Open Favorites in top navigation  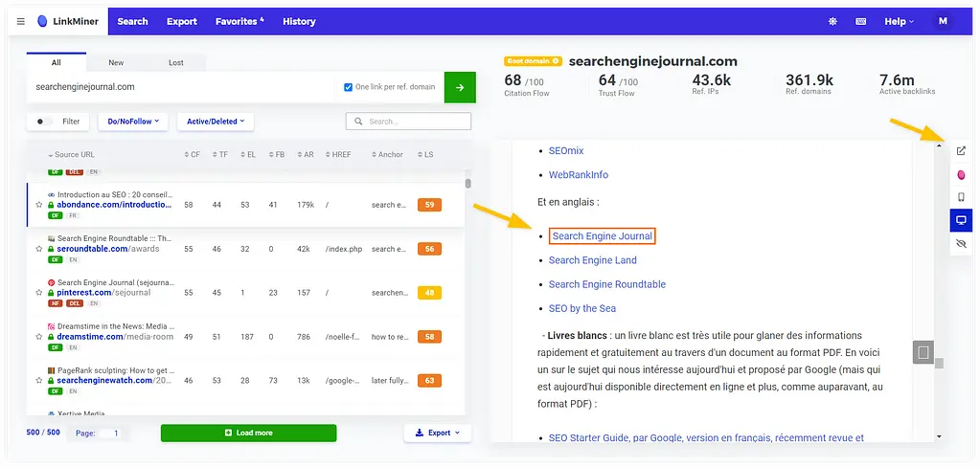(239, 21)
